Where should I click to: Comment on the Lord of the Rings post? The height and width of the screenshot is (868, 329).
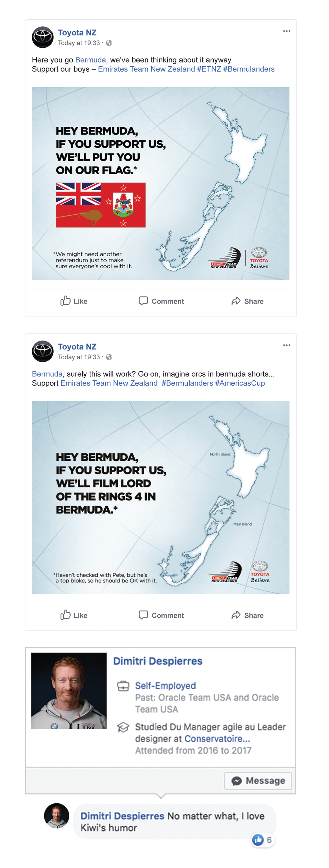[x=161, y=615]
